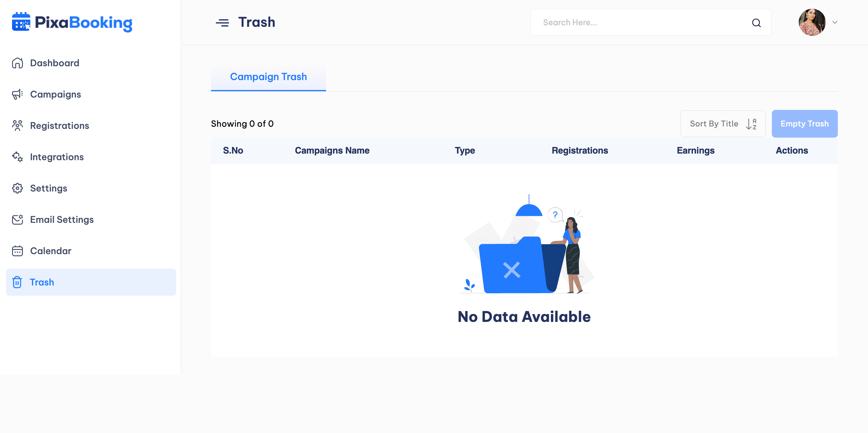Image resolution: width=868 pixels, height=433 pixels.
Task: Click the Empty Trash button
Action: [804, 123]
